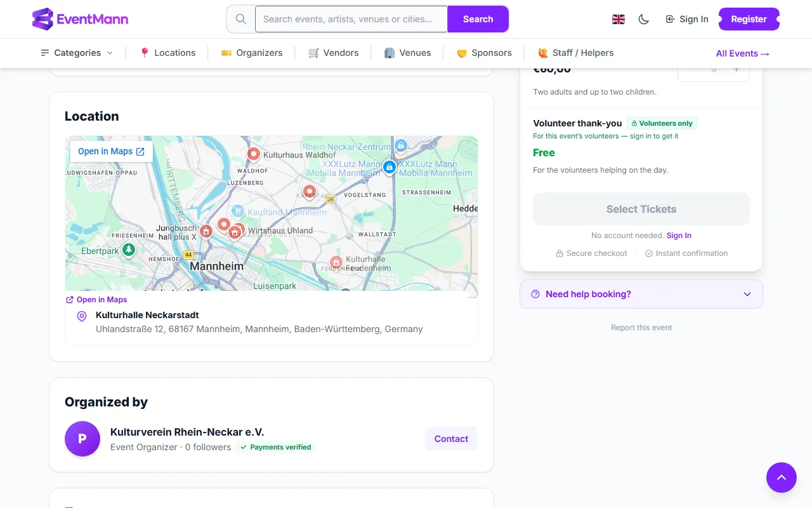Contact the organizer Kulturverein Rhein-Neckar
Screen dimensions: 812x508
tap(451, 439)
